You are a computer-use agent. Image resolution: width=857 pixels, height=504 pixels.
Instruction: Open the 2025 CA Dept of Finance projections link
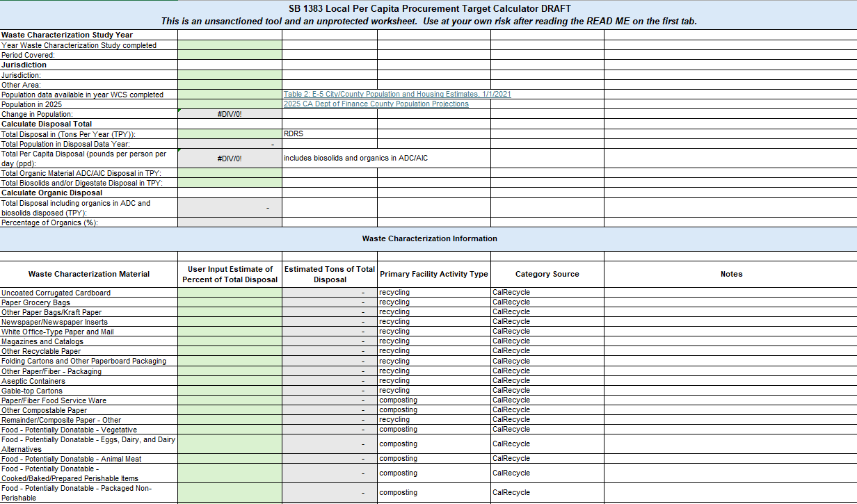[376, 104]
